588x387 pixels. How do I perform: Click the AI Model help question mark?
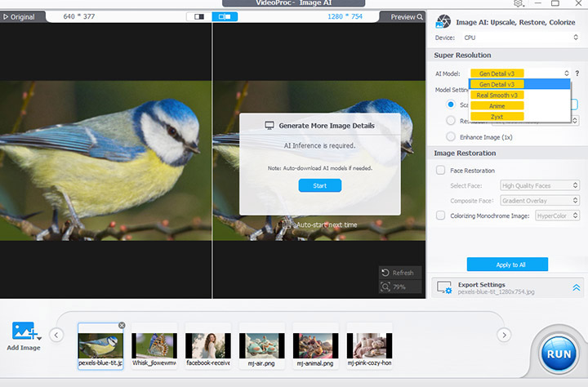(577, 73)
